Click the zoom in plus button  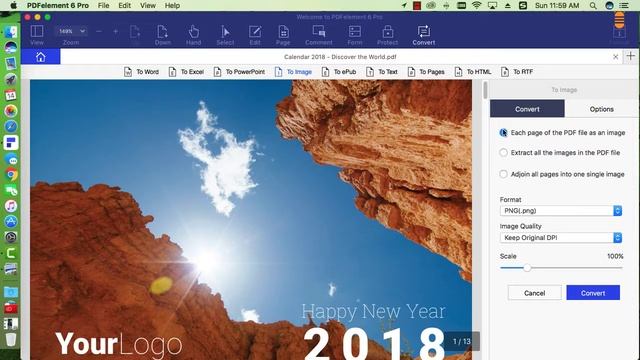[x=116, y=31]
